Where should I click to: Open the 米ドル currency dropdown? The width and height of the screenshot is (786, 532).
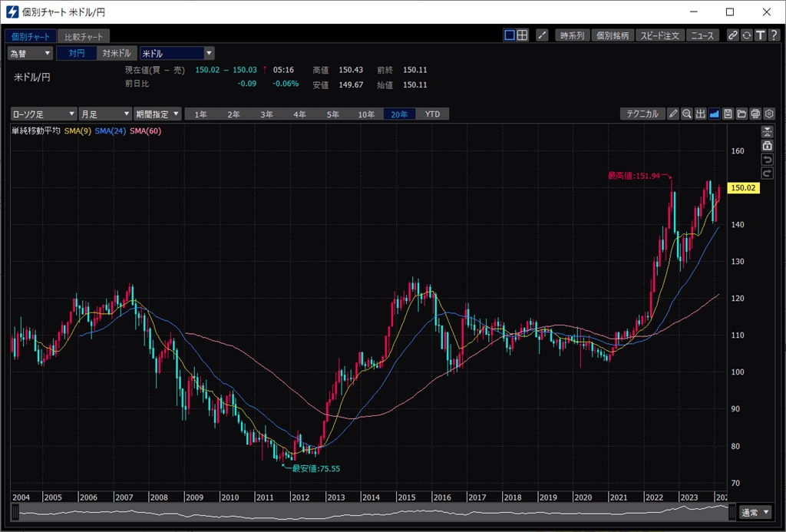(177, 53)
